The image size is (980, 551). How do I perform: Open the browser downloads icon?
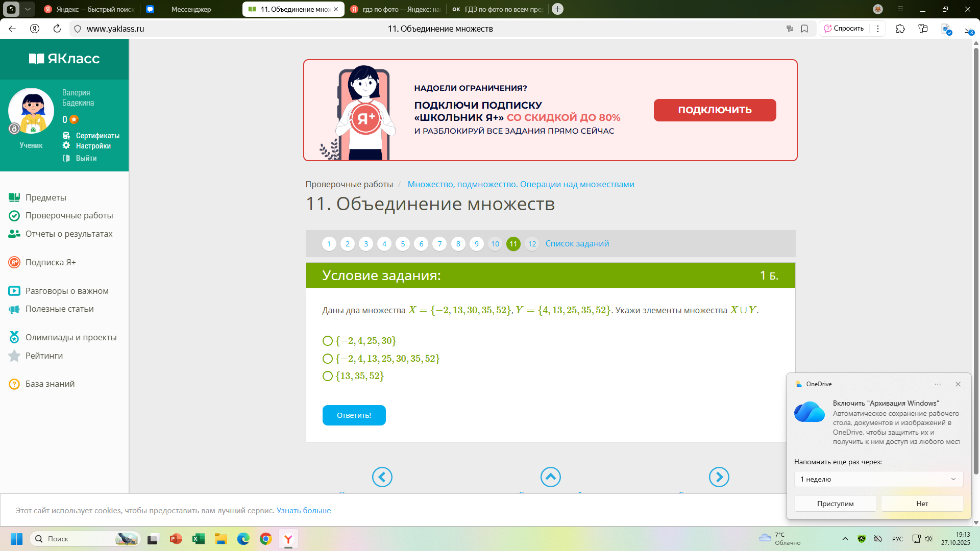click(x=968, y=29)
